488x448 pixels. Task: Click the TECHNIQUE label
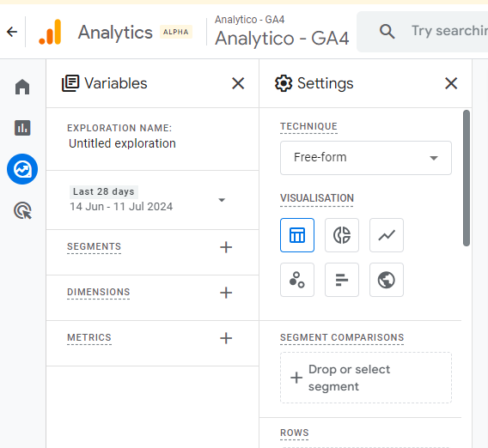(308, 126)
